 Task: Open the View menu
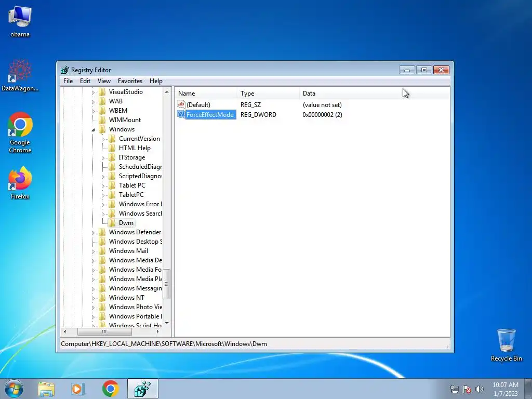pos(104,81)
